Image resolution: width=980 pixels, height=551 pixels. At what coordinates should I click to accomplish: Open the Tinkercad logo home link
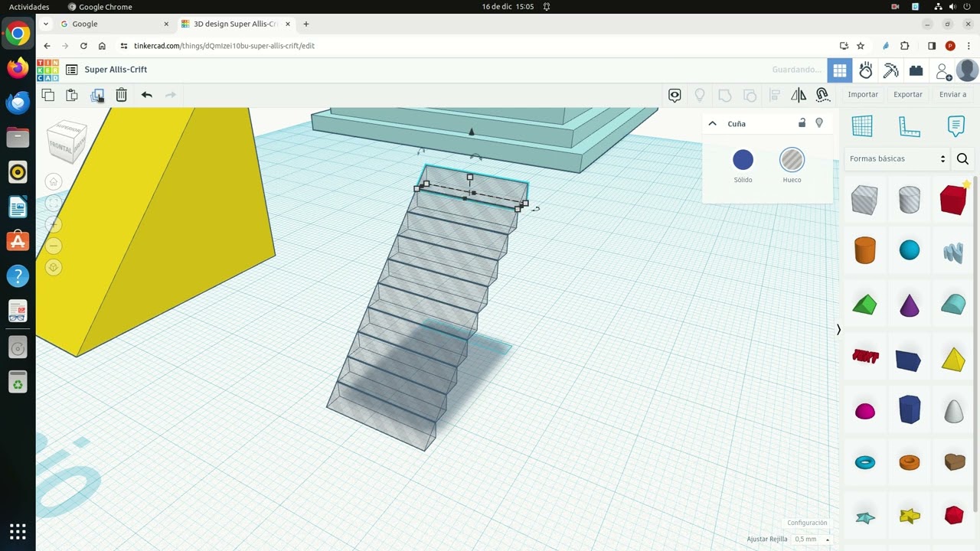point(47,70)
